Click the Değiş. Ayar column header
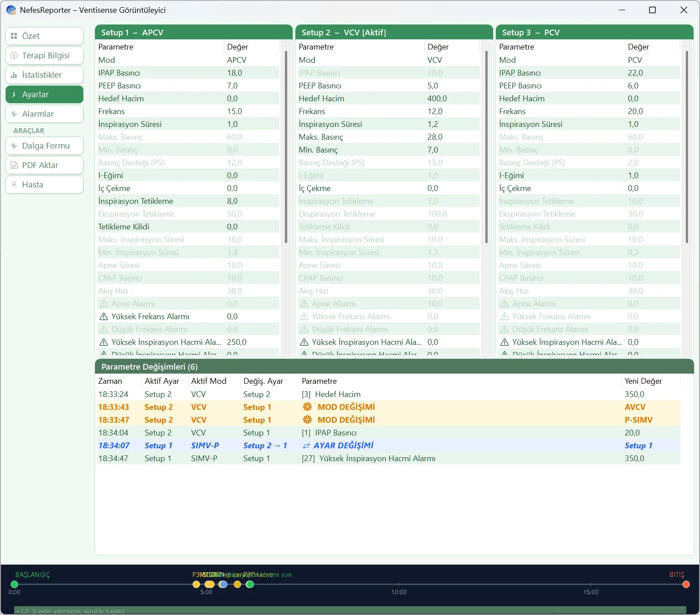The width and height of the screenshot is (700, 615). pyautogui.click(x=269, y=381)
